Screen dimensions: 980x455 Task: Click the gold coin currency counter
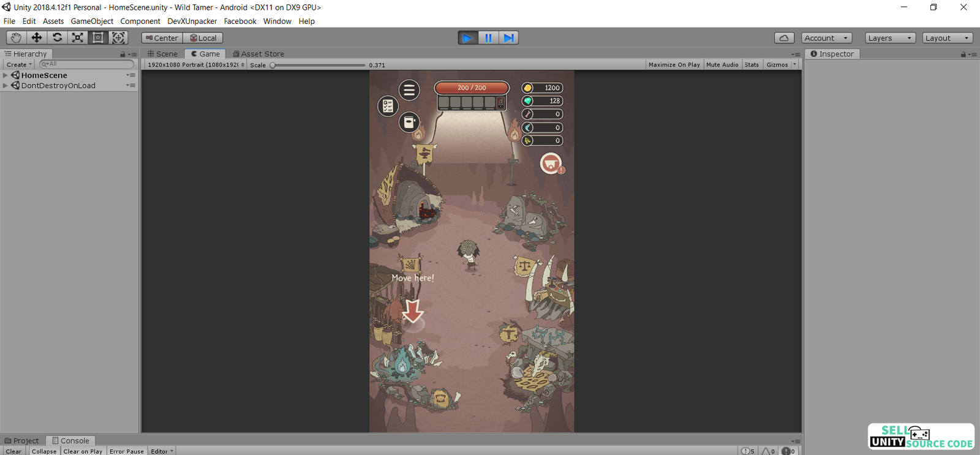[542, 88]
